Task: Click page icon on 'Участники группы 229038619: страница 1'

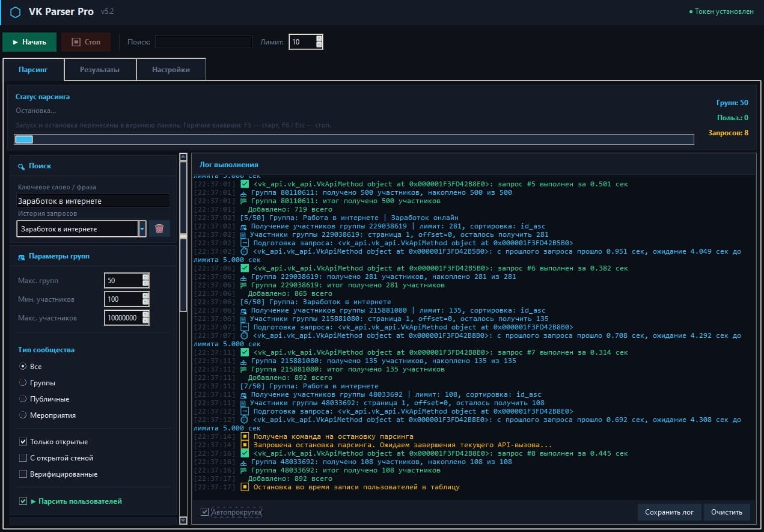Action: click(x=243, y=234)
